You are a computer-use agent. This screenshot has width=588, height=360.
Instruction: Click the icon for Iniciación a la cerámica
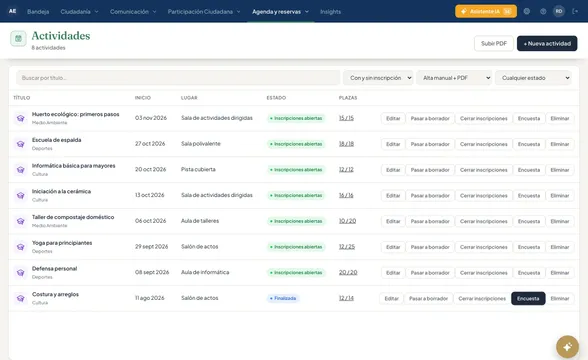point(21,195)
